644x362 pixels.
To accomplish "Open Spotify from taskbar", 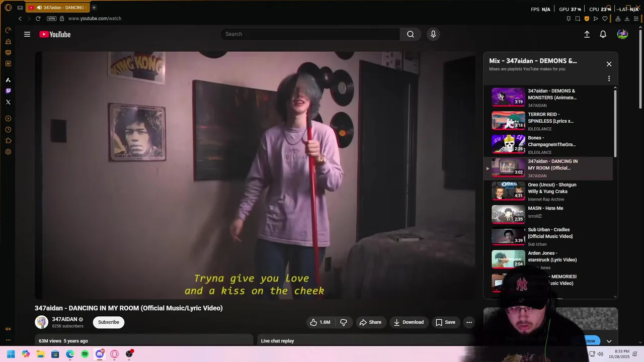I will tap(85, 354).
